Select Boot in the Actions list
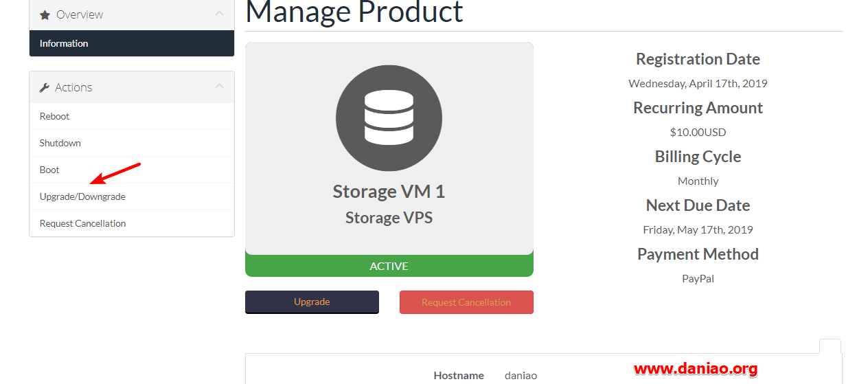Screen dimensions: 868x384 (132, 170)
